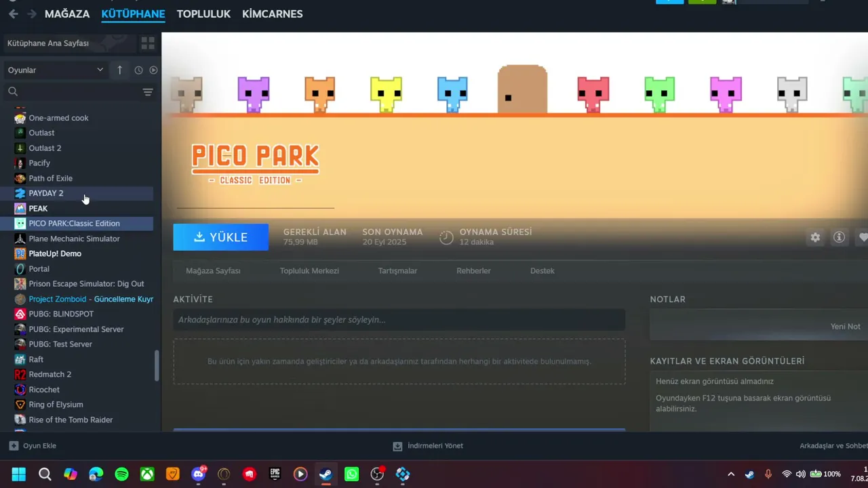Add game to favorites heart icon

863,237
